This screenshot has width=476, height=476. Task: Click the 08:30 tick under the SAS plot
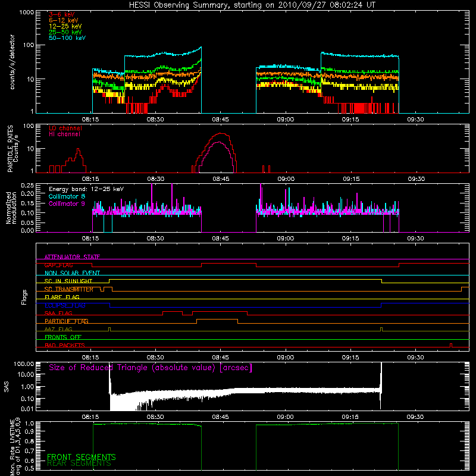[155, 417]
